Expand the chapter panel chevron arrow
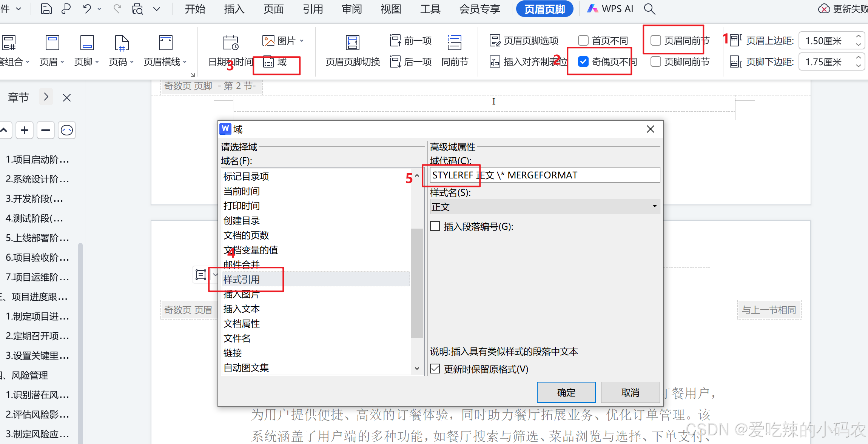This screenshot has height=444, width=868. click(x=46, y=97)
